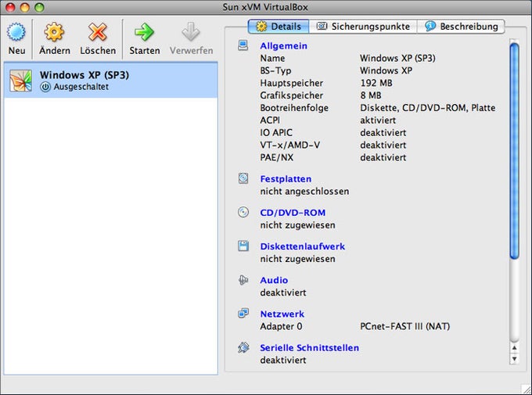Click the Löschen red X icon
The width and height of the screenshot is (532, 395).
(98, 32)
